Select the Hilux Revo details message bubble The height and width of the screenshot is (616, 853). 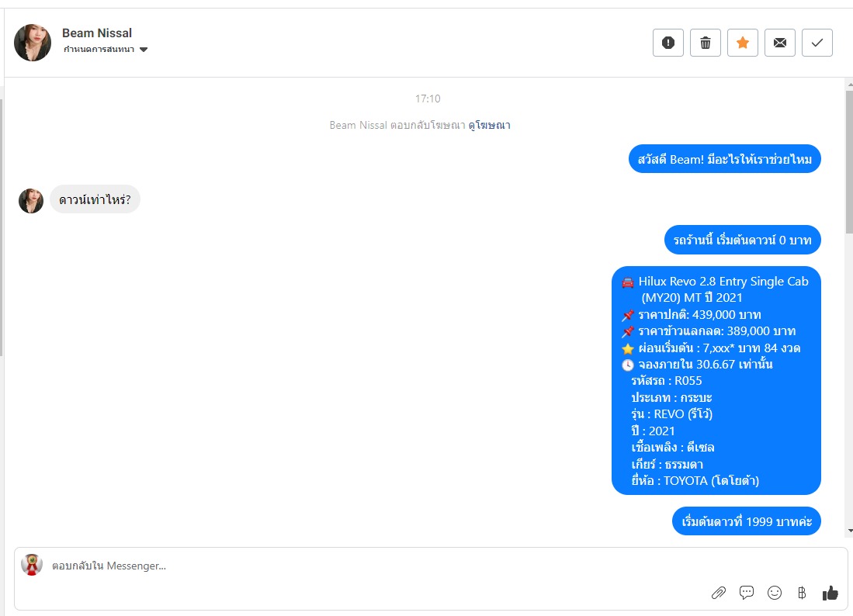tap(716, 381)
